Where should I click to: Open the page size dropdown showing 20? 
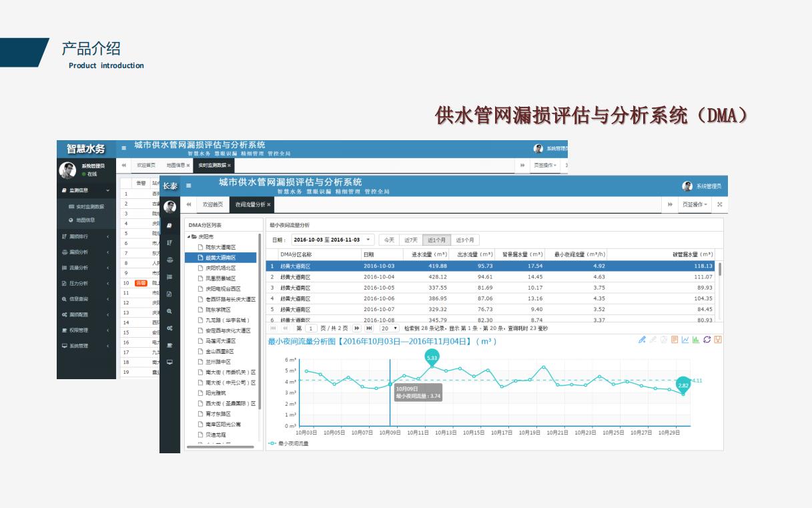pyautogui.click(x=389, y=328)
